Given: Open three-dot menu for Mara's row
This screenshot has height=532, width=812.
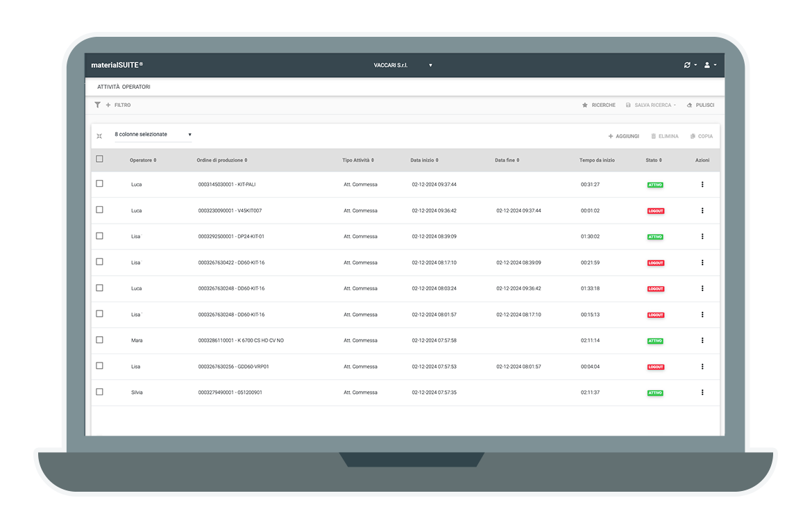Looking at the screenshot, I should pyautogui.click(x=702, y=340).
